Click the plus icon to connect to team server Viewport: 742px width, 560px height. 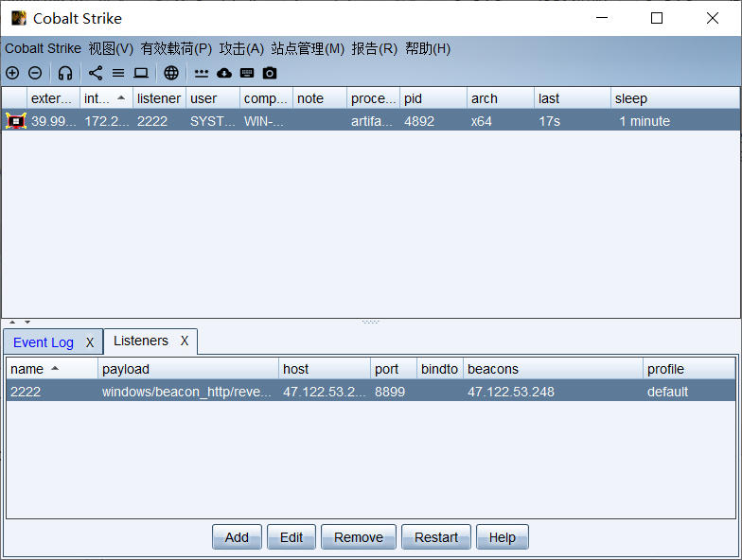click(12, 73)
